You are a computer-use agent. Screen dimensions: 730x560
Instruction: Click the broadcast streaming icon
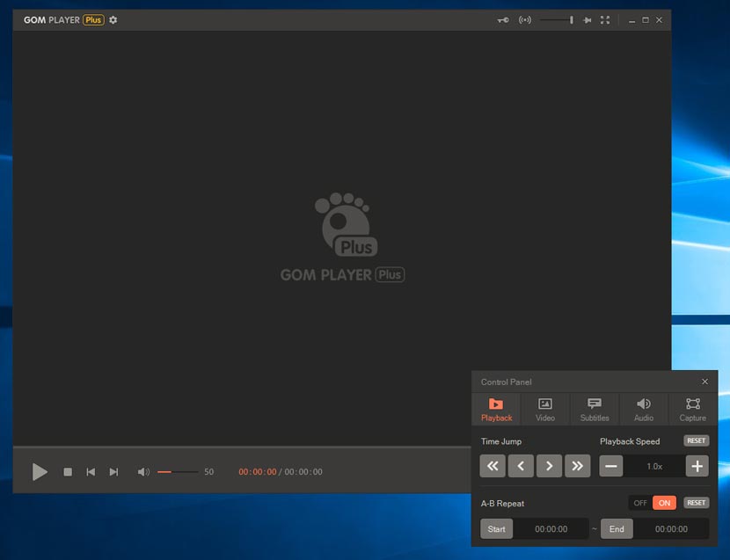(525, 19)
